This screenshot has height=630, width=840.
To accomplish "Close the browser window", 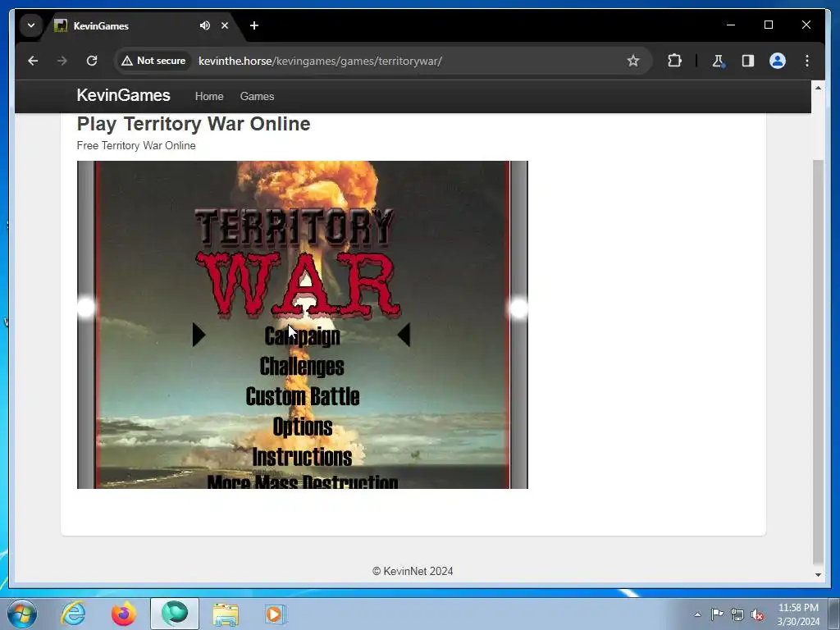I will pos(806,25).
